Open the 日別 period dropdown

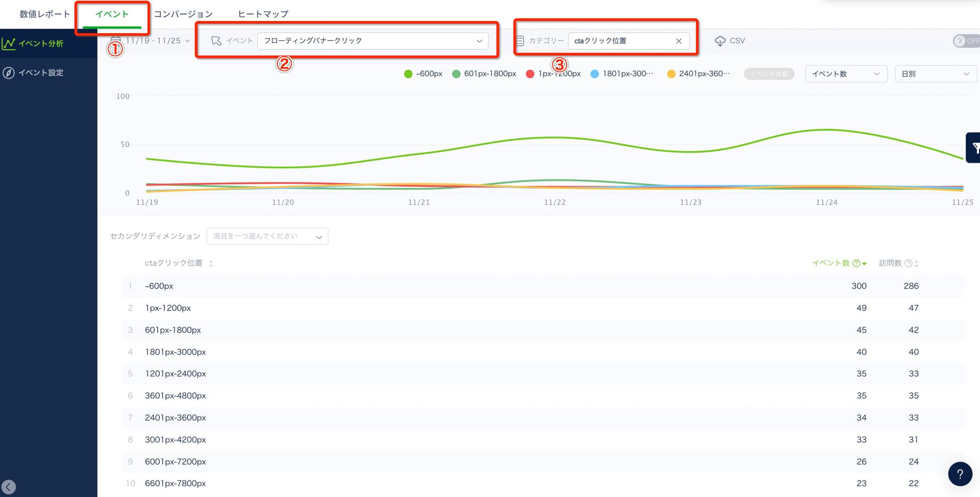[x=935, y=74]
